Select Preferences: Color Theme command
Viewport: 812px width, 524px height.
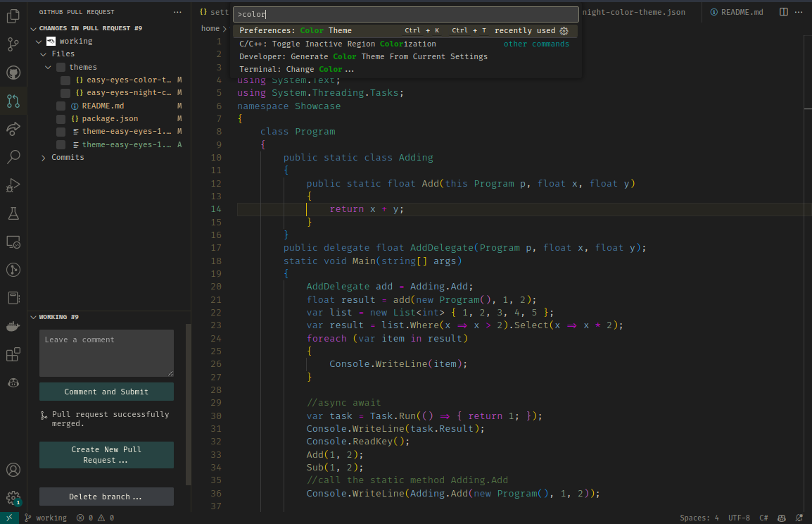coord(405,31)
